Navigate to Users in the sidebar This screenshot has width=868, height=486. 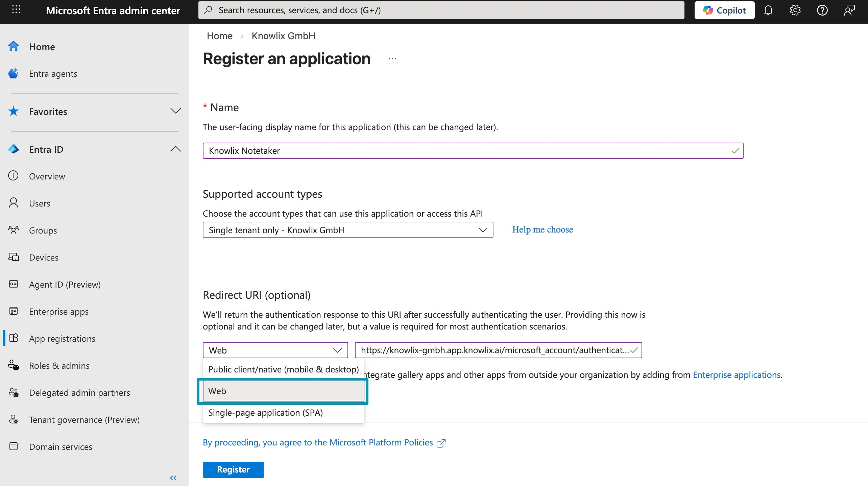tap(40, 203)
